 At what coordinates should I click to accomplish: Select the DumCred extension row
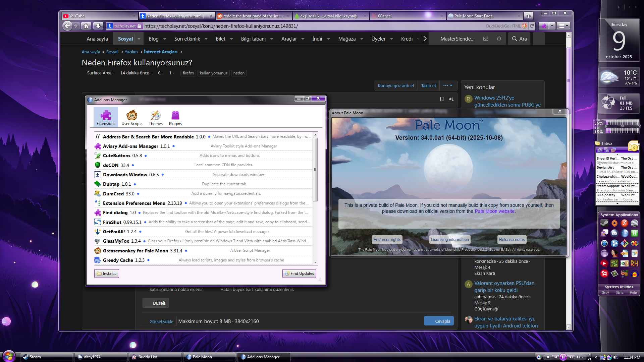click(203, 193)
